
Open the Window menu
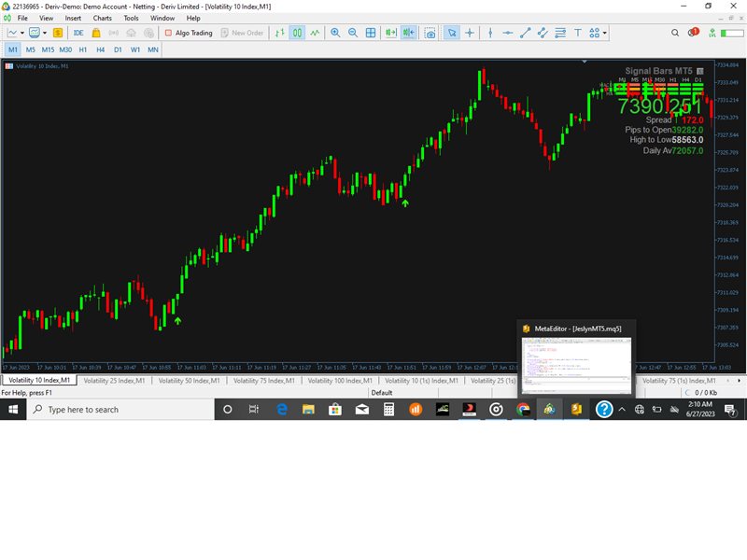pos(162,18)
